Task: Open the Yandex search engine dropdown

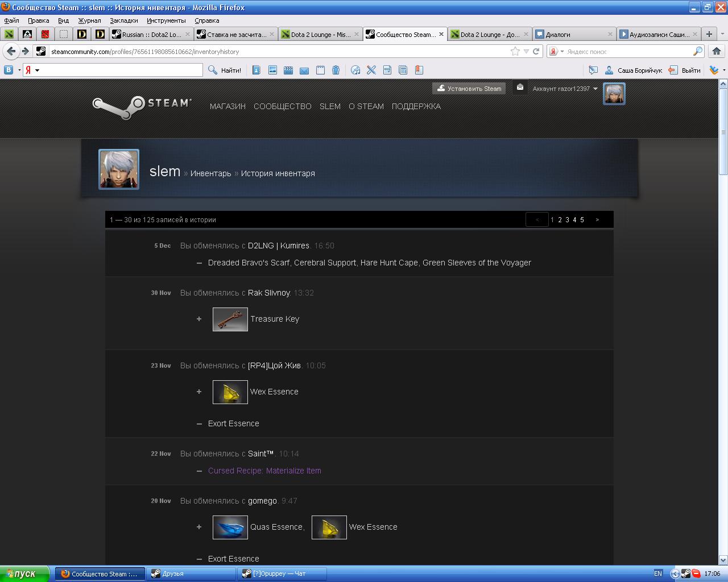Action: tap(562, 52)
